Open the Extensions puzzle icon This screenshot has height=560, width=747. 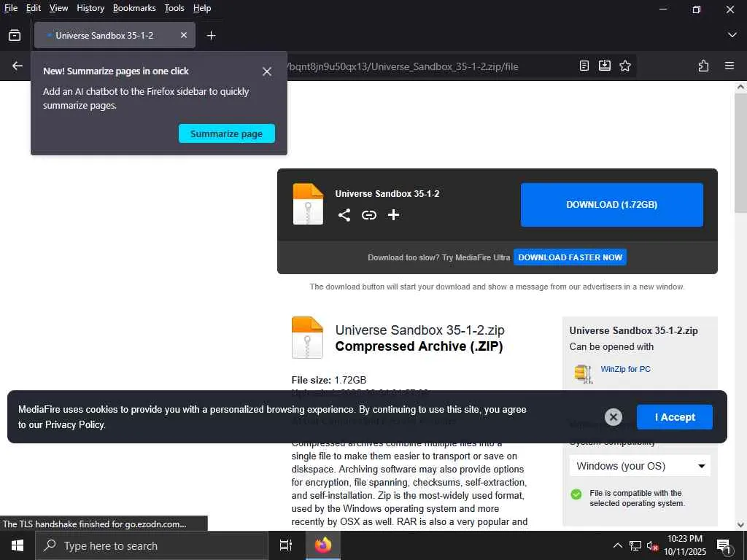tap(704, 66)
